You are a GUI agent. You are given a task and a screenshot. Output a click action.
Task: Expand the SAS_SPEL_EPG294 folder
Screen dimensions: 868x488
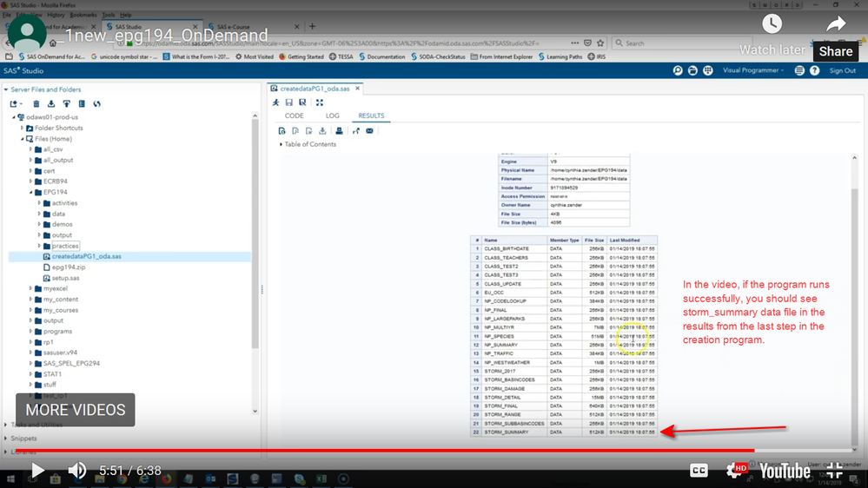click(x=31, y=364)
